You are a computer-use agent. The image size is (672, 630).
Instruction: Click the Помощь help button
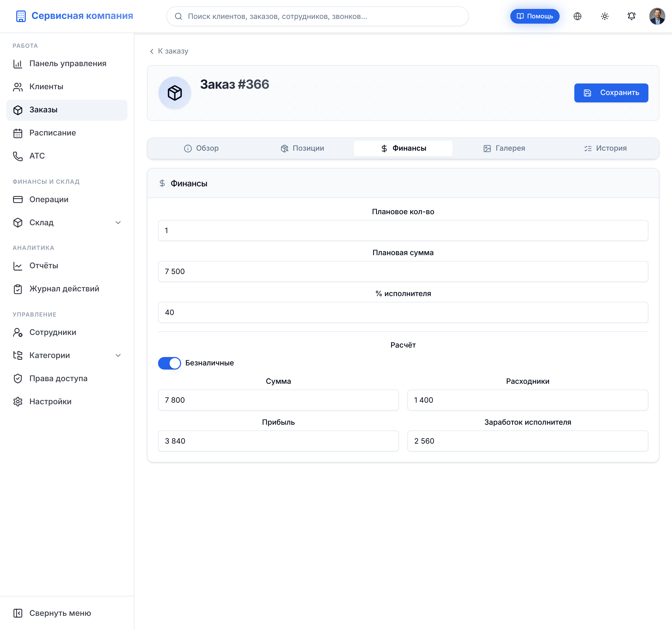(535, 16)
